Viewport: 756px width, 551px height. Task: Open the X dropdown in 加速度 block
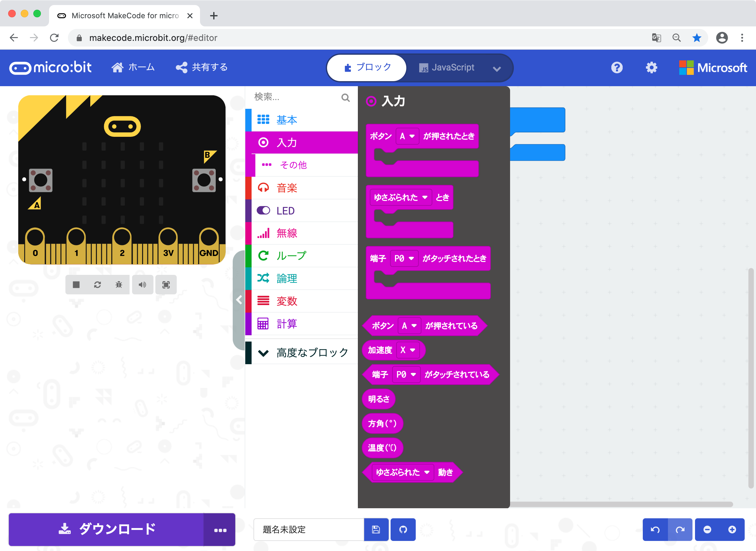(408, 350)
